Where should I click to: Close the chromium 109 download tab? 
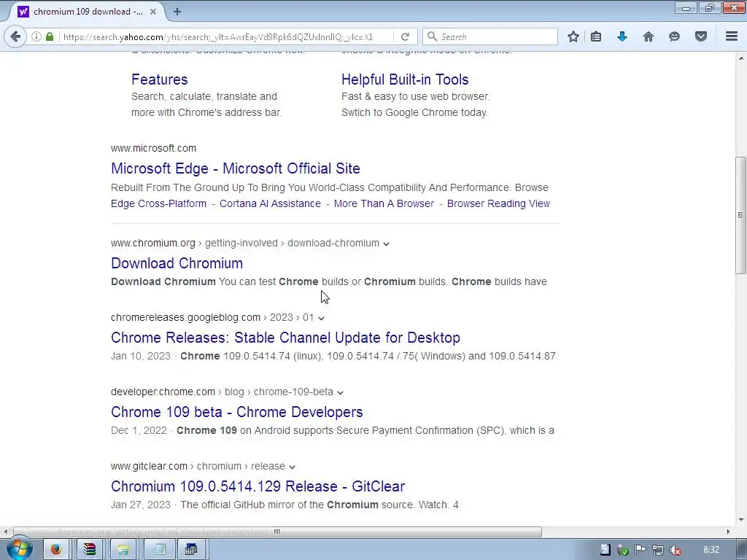pos(153,12)
